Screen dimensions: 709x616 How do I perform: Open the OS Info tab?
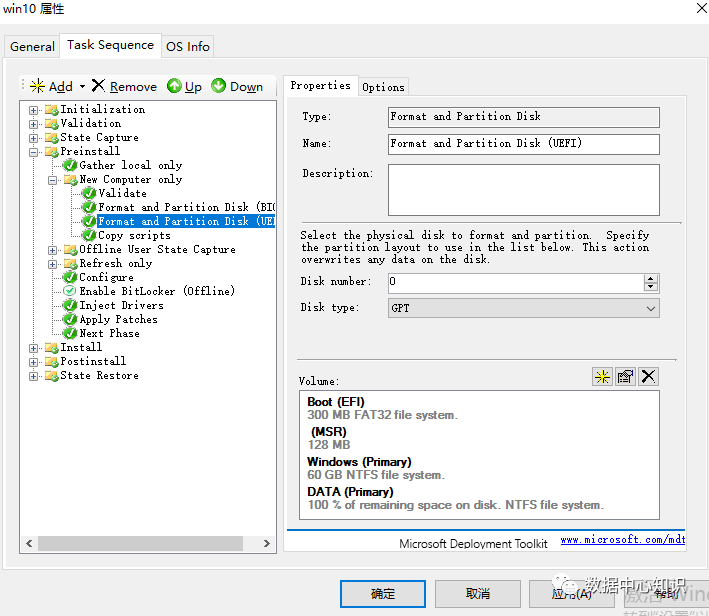(187, 47)
